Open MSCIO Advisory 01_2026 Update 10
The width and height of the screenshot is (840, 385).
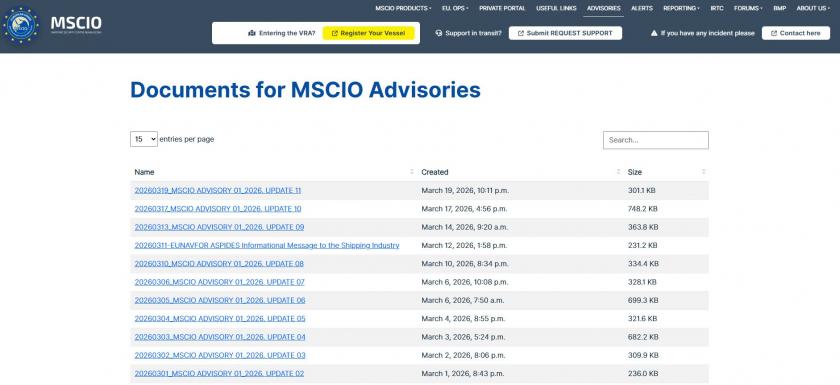218,209
